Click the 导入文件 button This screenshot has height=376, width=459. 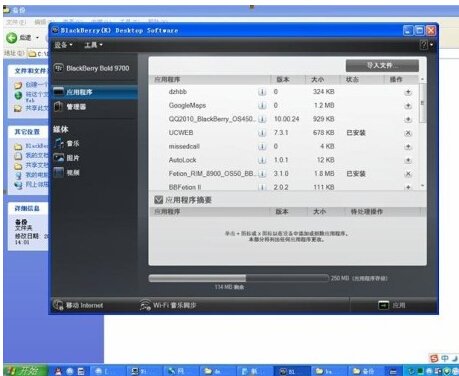pos(382,66)
